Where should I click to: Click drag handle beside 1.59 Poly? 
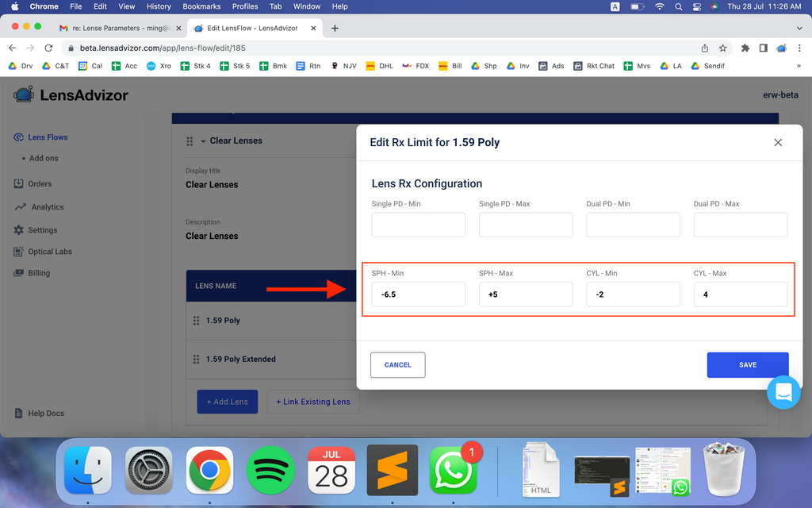196,321
